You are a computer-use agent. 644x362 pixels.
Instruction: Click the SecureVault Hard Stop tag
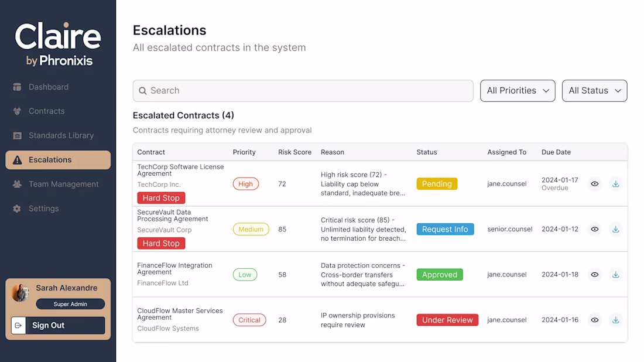point(161,243)
